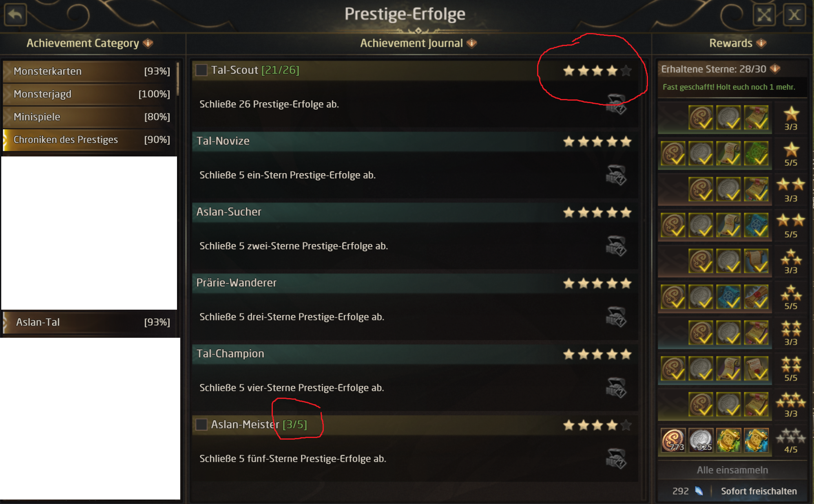814x504 pixels.
Task: Click the Achievement Category info diamond icon
Action: point(148,43)
